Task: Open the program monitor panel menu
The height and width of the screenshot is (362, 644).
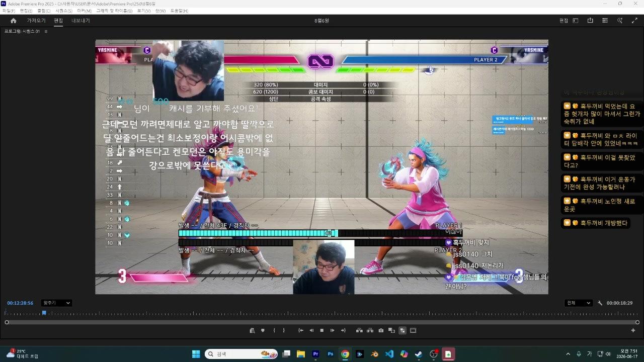Action: (x=46, y=31)
